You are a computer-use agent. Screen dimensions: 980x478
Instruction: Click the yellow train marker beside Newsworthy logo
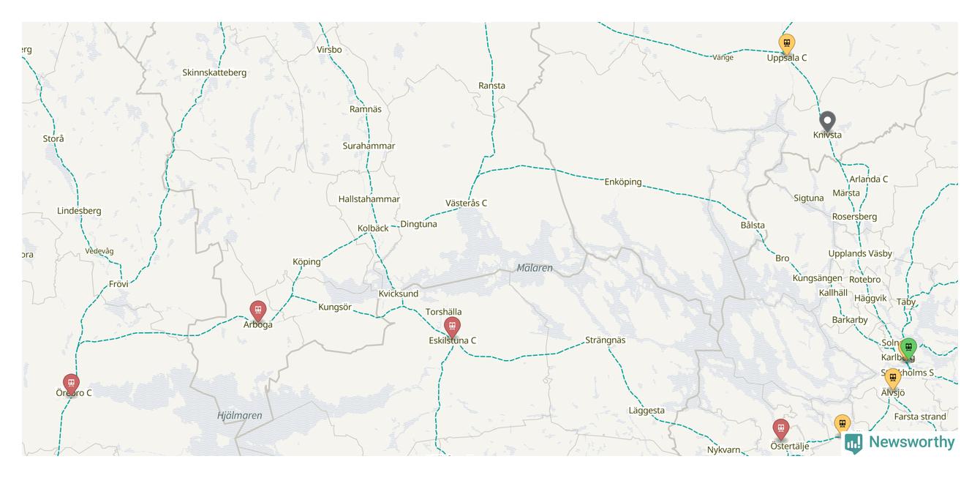pyautogui.click(x=843, y=425)
